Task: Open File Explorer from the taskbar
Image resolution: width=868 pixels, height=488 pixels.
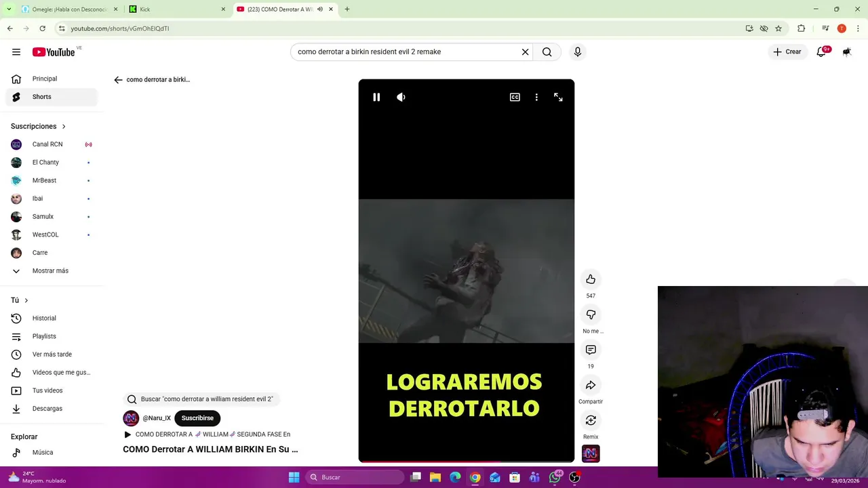Action: [435, 477]
